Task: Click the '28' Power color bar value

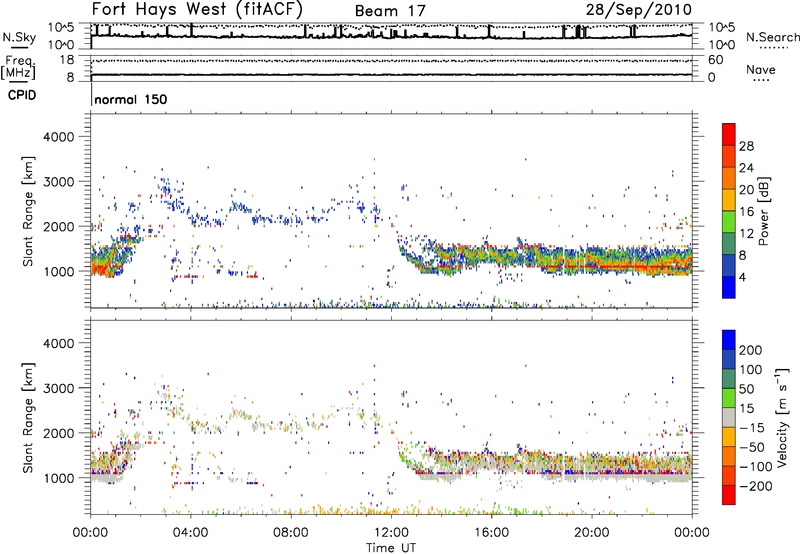Action: (746, 146)
